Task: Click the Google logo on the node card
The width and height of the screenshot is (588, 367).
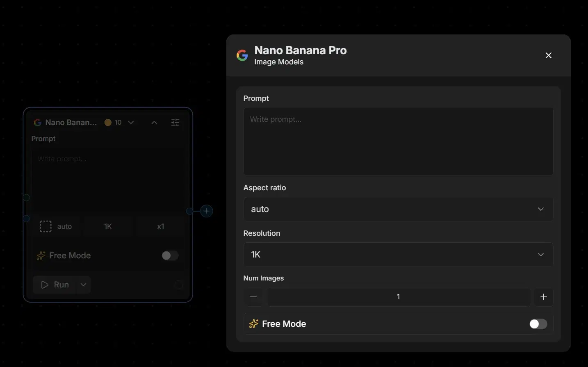Action: tap(37, 123)
